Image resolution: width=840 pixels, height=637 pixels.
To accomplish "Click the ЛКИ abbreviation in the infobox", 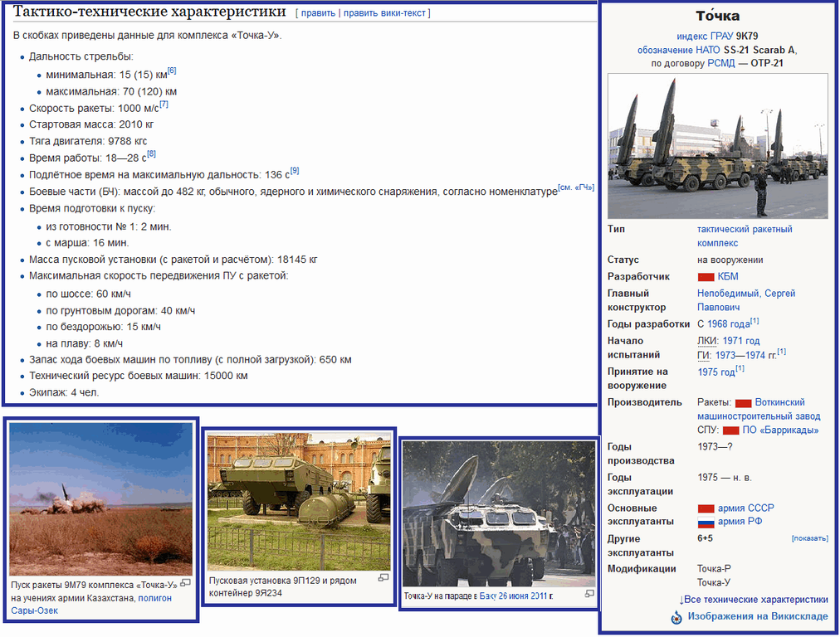I will point(707,341).
